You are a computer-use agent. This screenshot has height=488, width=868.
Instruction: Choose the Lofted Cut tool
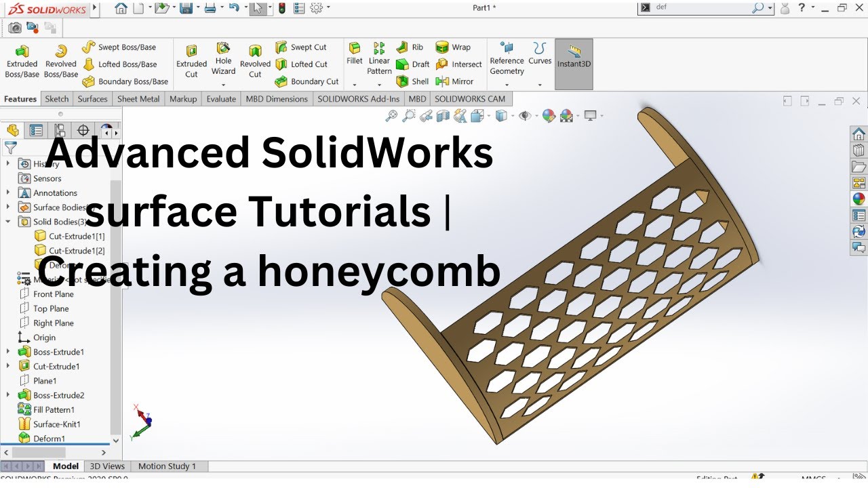pos(301,64)
